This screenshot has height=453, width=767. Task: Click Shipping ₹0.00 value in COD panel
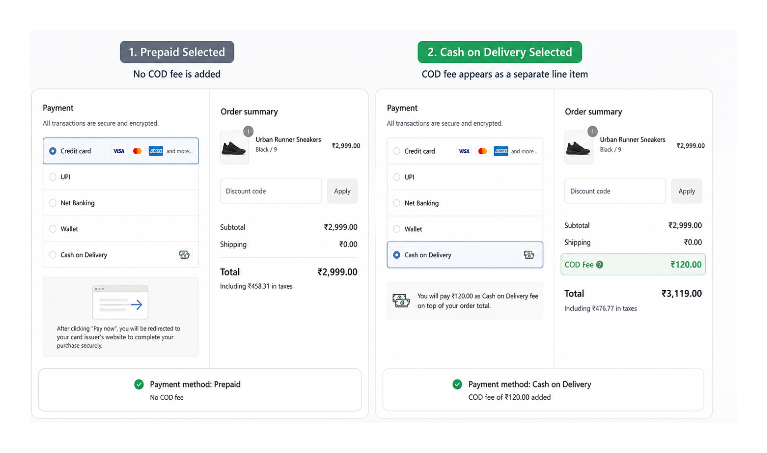pos(693,242)
